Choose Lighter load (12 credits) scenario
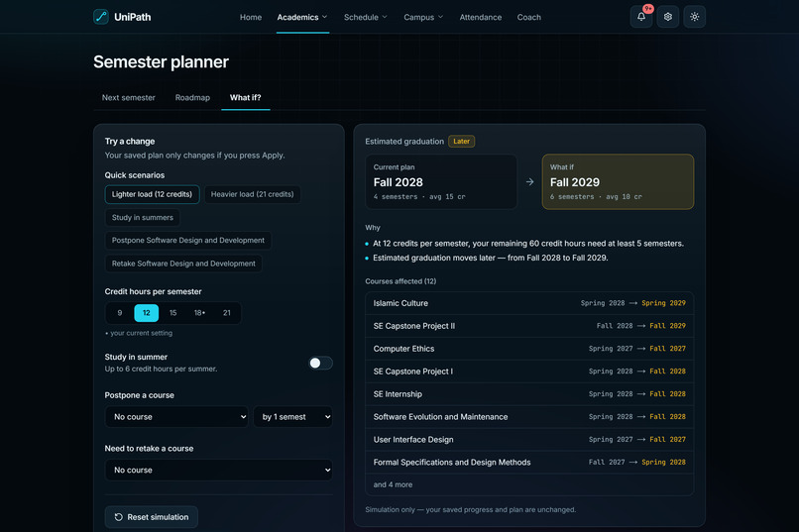799x532 pixels. (x=152, y=194)
